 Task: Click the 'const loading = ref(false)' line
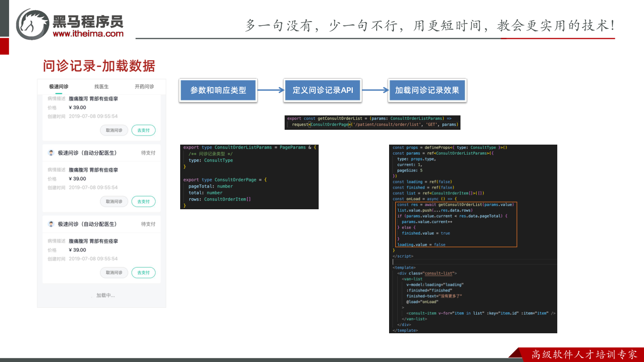point(422,182)
